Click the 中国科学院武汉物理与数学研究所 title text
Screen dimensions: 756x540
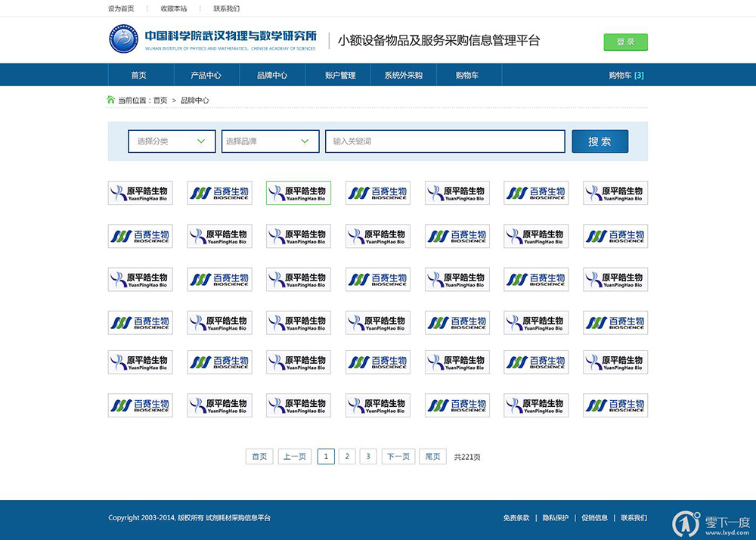coord(231,36)
